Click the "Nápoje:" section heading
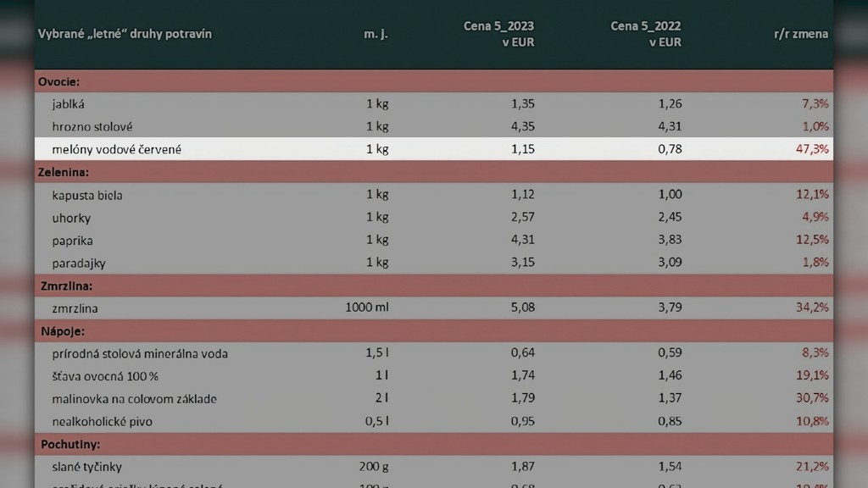Image resolution: width=868 pixels, height=488 pixels. 63,331
